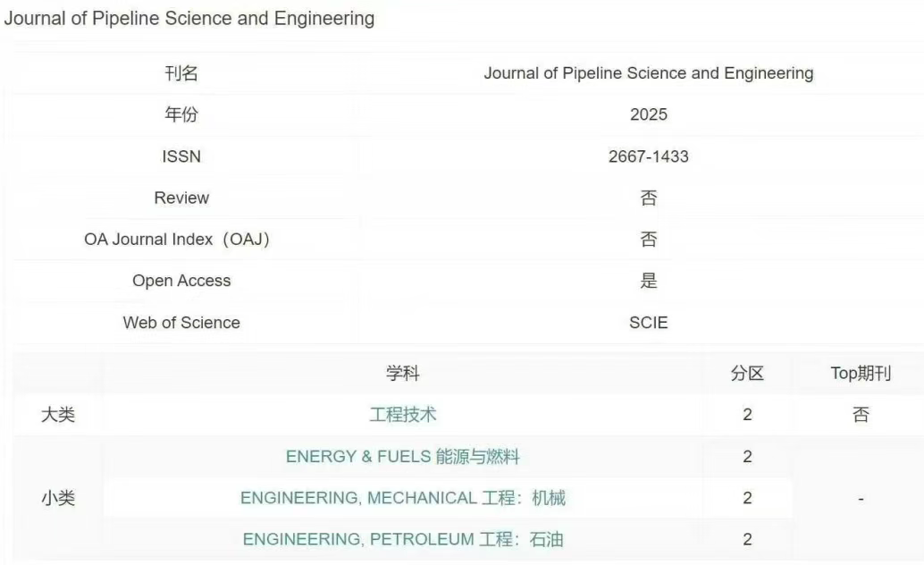The width and height of the screenshot is (924, 565).
Task: Click the OA Journal Index (OAJ) label
Action: pyautogui.click(x=177, y=240)
